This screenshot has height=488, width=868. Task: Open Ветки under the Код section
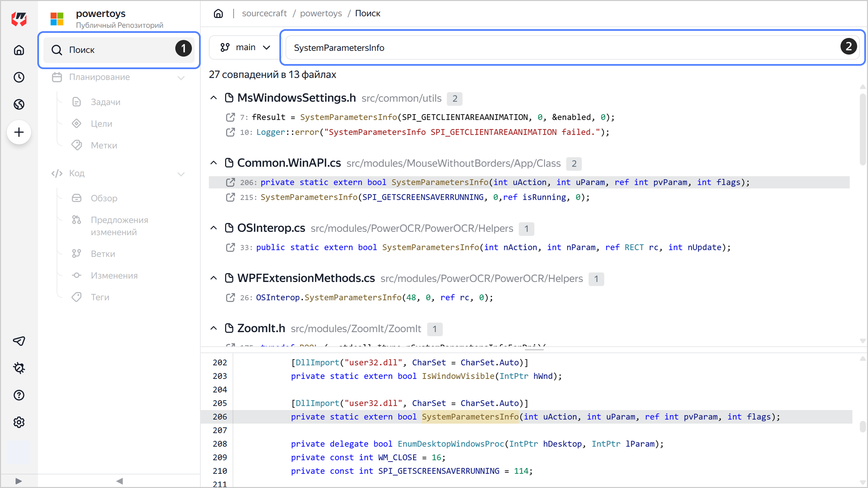[103, 253]
